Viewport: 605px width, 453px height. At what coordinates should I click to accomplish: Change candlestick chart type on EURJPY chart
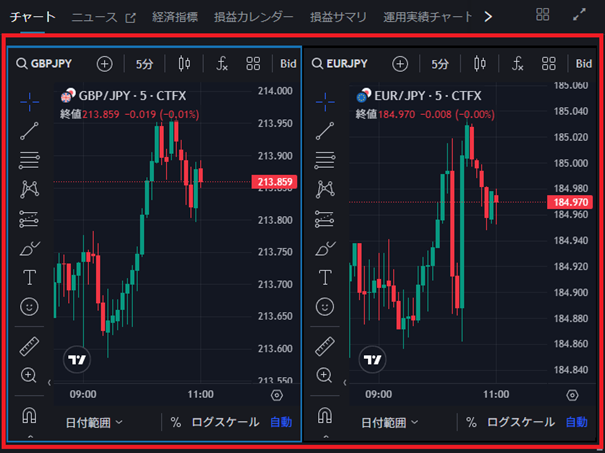point(480,63)
